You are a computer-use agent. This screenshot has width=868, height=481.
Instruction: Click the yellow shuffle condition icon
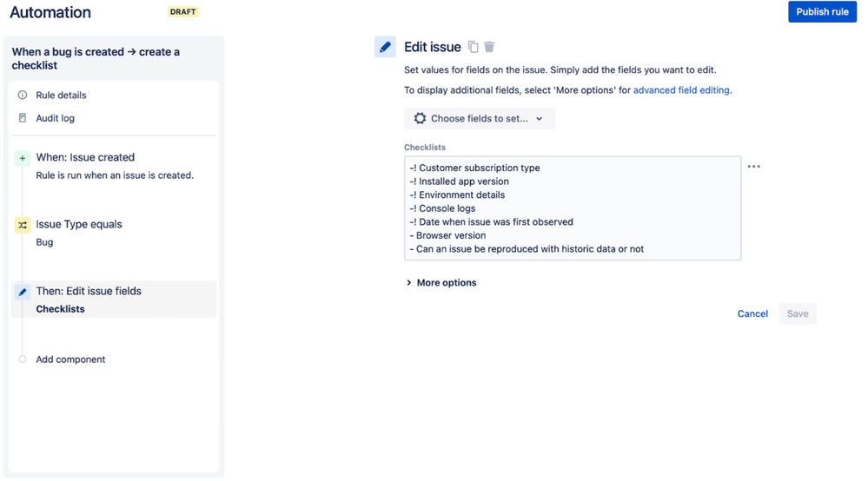pos(22,225)
